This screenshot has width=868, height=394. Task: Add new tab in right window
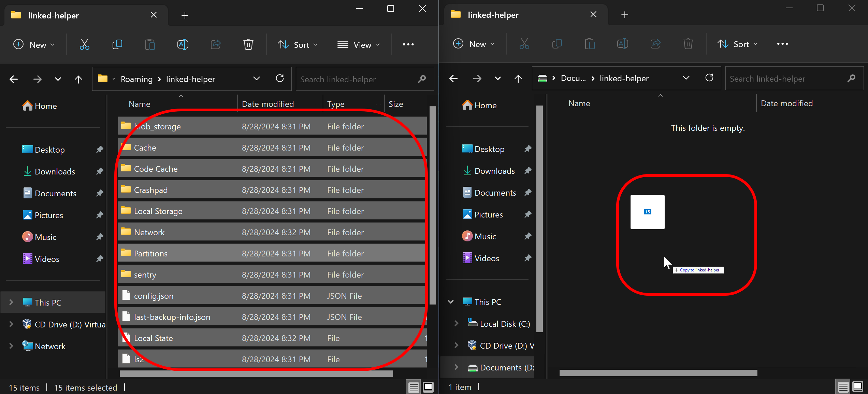625,15
